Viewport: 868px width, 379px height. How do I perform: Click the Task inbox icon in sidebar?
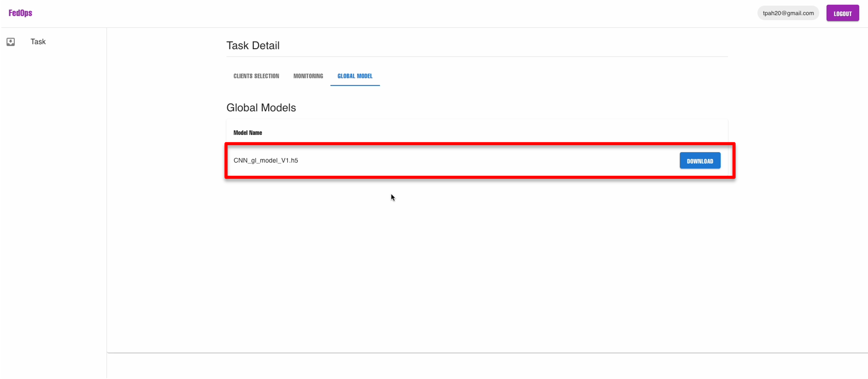(x=11, y=42)
